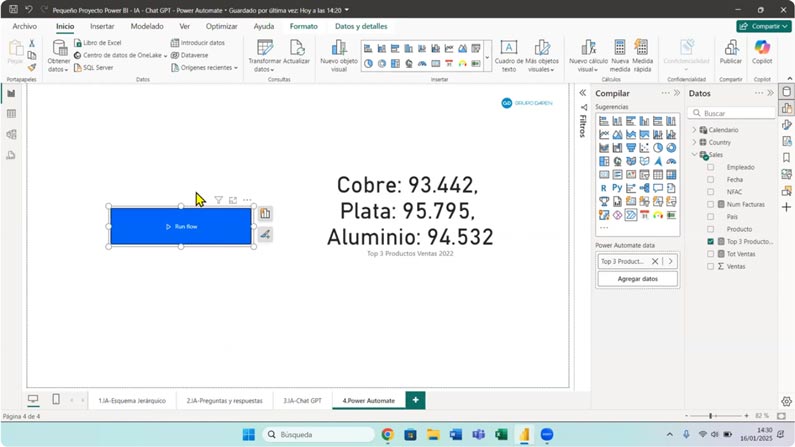The image size is (795, 447).
Task: Click the Nuevo objeto visual icon
Action: pyautogui.click(x=339, y=47)
